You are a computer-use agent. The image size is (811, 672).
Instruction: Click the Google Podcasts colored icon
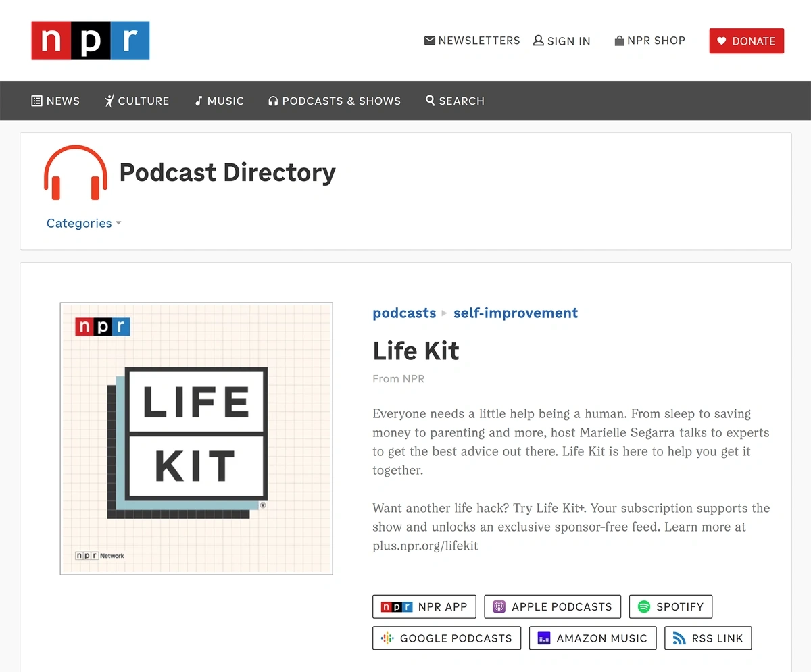[x=387, y=638]
